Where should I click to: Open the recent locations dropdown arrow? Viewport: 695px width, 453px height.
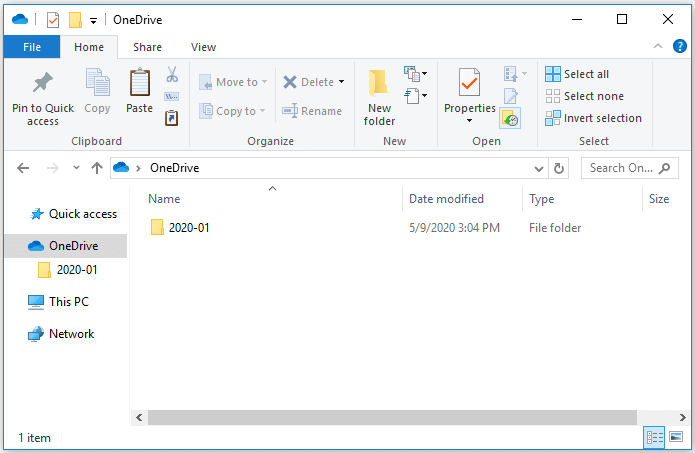pos(75,168)
